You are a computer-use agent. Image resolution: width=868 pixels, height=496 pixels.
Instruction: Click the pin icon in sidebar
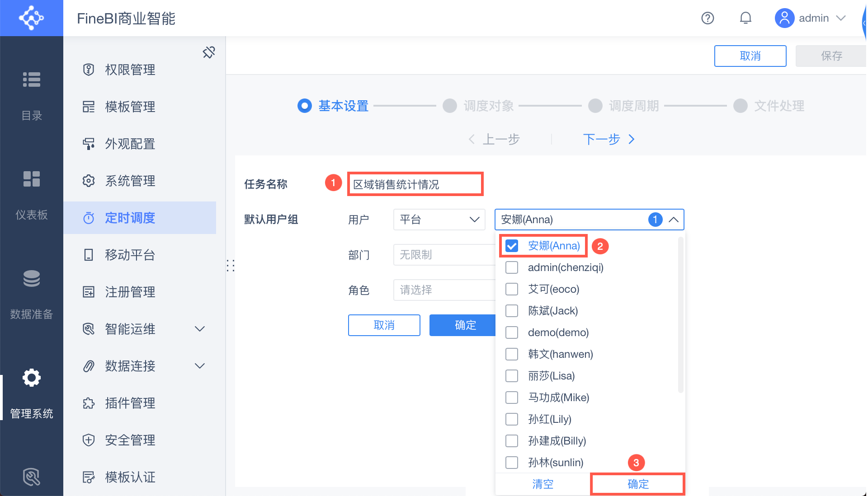[209, 52]
